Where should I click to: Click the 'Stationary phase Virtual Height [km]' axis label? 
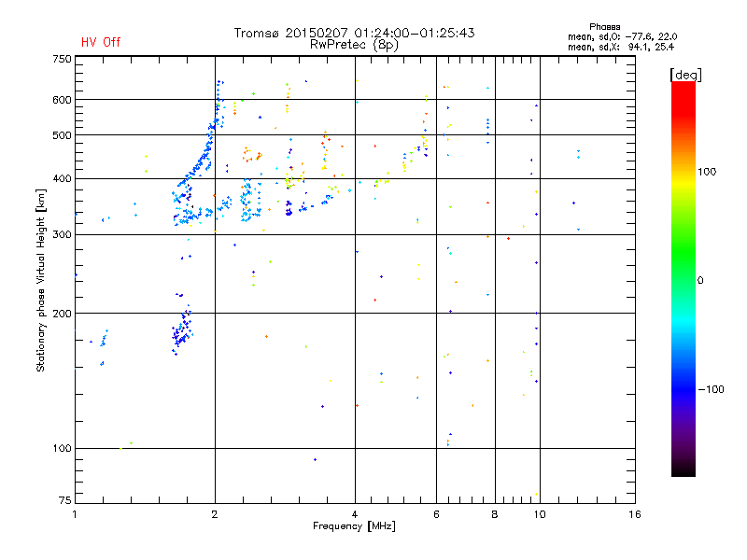point(40,280)
